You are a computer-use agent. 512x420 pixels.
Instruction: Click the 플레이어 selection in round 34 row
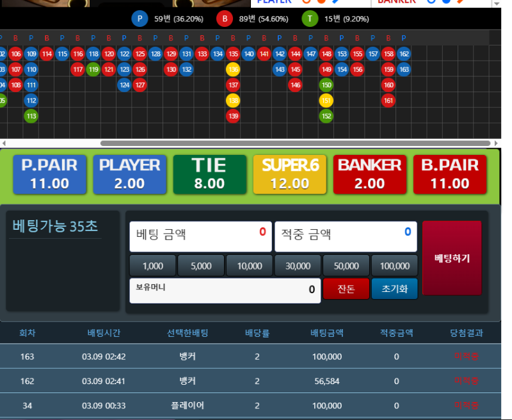coord(188,405)
